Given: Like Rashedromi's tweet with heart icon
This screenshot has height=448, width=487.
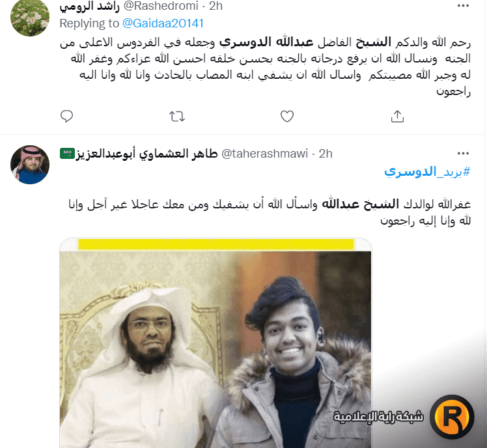Looking at the screenshot, I should coord(287,117).
